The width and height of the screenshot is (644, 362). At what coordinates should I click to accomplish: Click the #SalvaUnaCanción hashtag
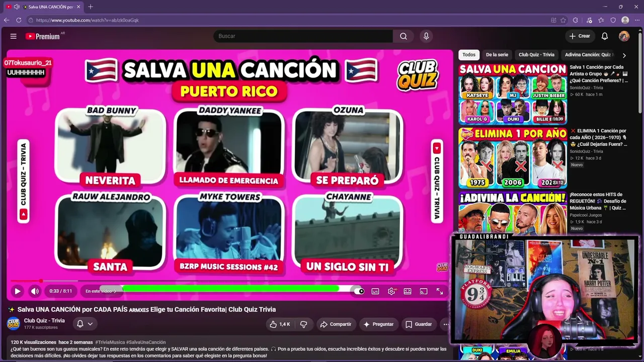point(146,342)
